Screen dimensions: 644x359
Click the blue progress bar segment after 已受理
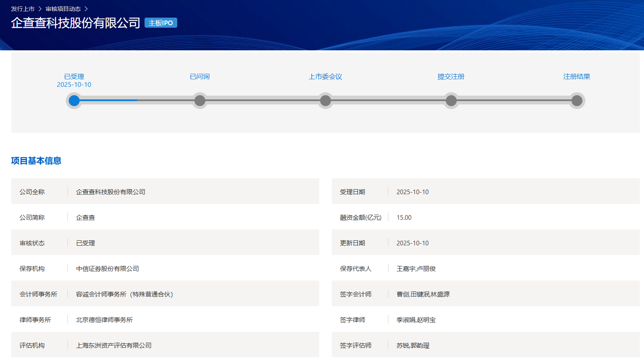pos(109,100)
